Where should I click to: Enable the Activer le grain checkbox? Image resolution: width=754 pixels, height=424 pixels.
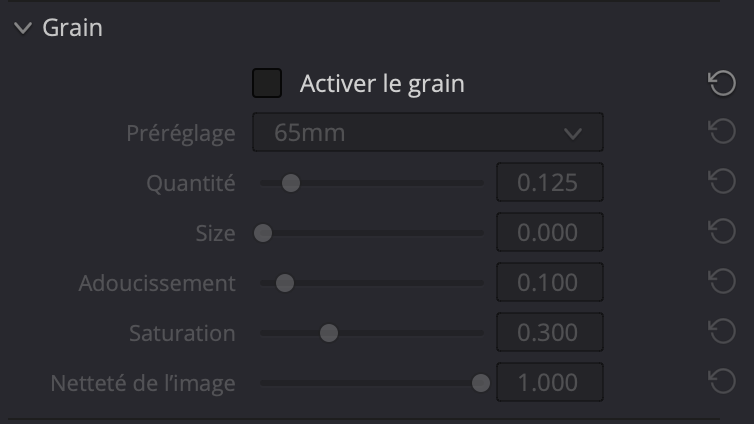(267, 84)
